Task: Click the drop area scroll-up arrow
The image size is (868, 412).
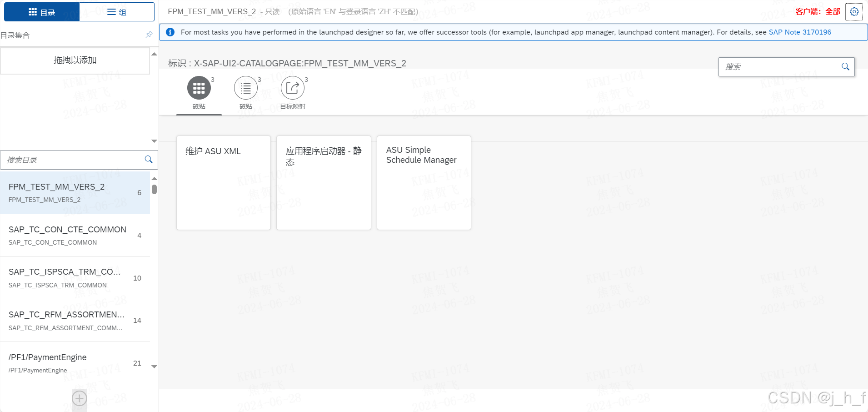Action: coord(154,54)
